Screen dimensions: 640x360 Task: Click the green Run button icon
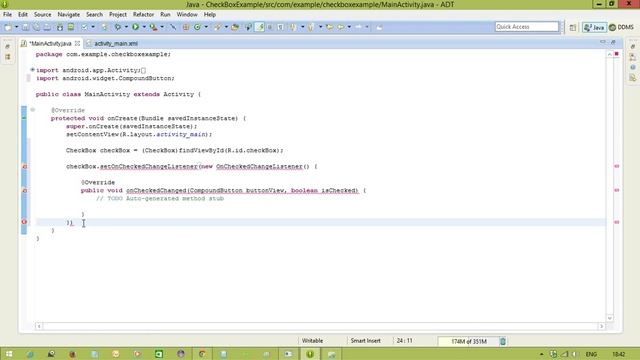(136, 27)
